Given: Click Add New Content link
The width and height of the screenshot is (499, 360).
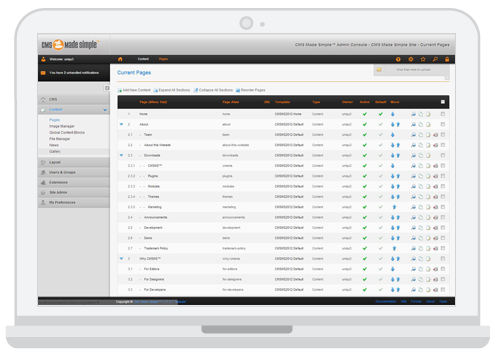Looking at the screenshot, I should pyautogui.click(x=134, y=90).
